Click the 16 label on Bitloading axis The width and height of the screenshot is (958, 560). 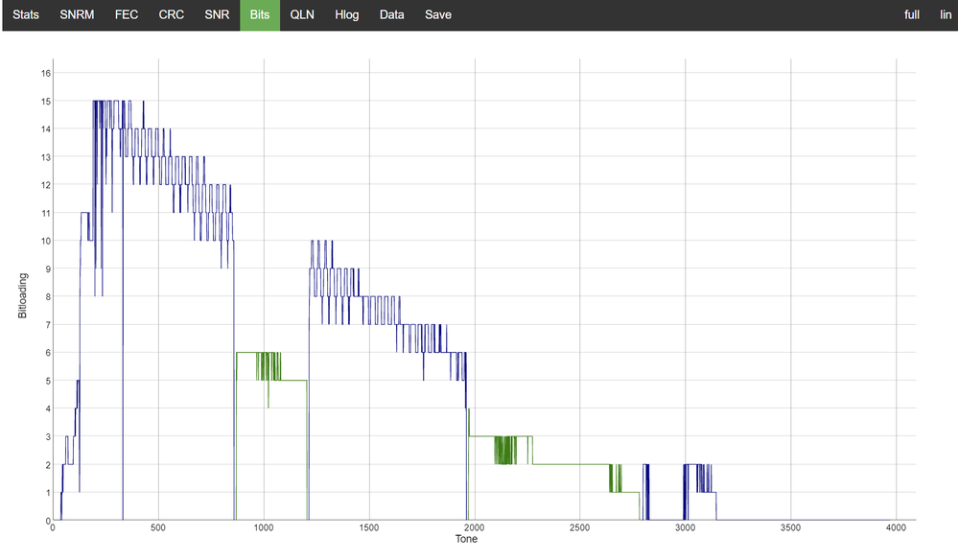(45, 73)
